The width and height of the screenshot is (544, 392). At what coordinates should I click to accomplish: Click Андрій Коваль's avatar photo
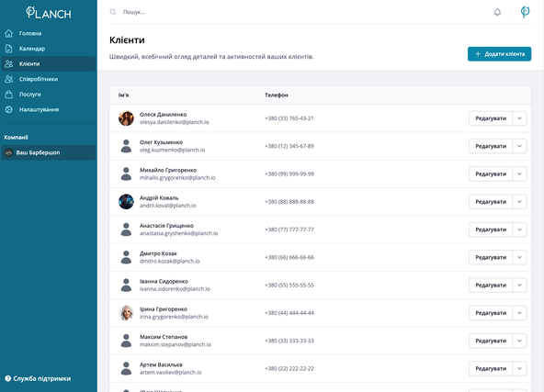click(x=126, y=202)
